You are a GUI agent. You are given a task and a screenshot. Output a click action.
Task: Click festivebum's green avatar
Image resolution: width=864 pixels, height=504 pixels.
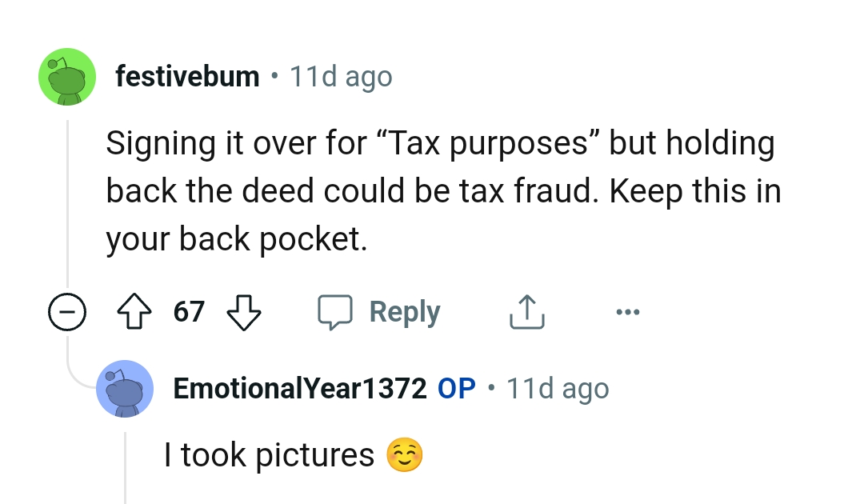click(67, 78)
